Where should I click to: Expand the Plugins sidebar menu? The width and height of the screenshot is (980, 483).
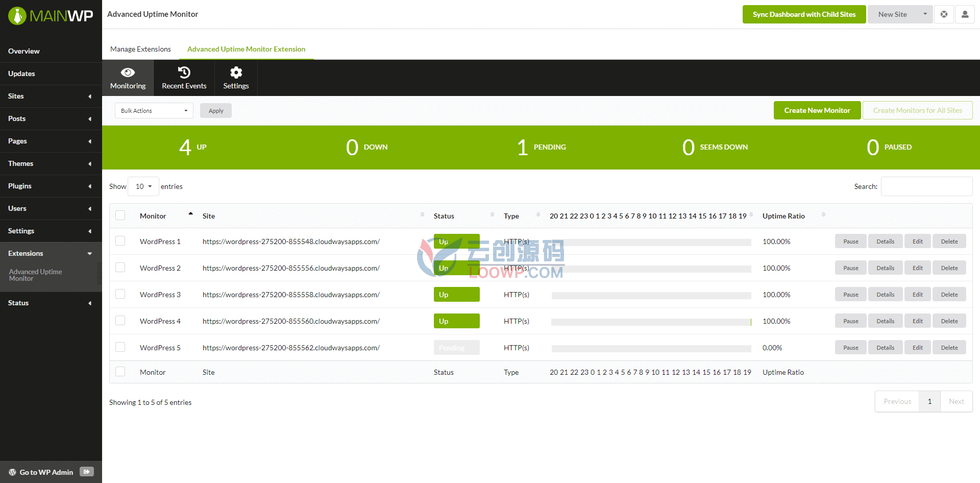pyautogui.click(x=51, y=186)
